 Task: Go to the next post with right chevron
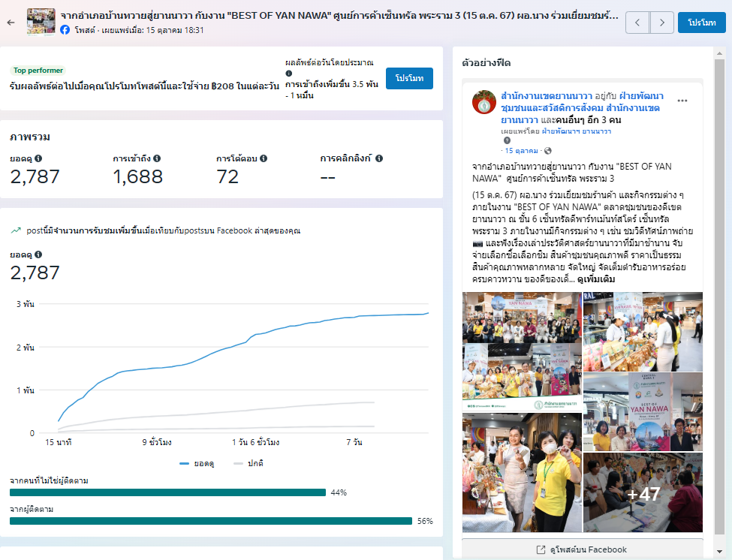tap(661, 23)
